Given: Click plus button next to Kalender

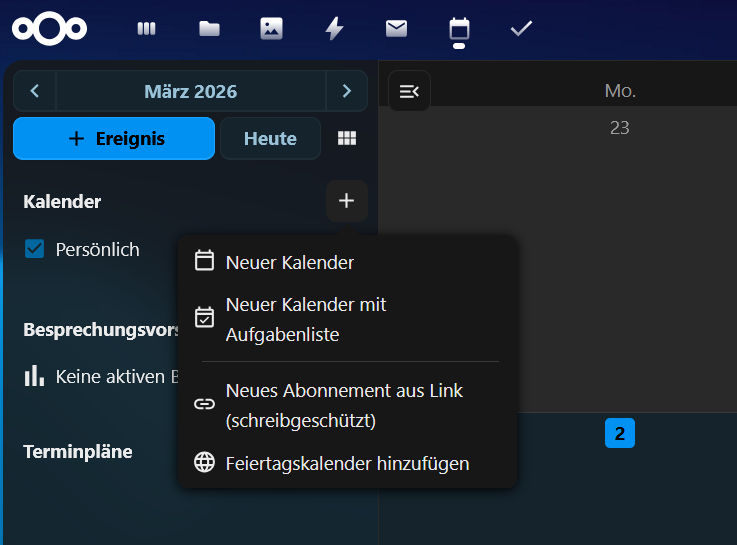Looking at the screenshot, I should [346, 201].
